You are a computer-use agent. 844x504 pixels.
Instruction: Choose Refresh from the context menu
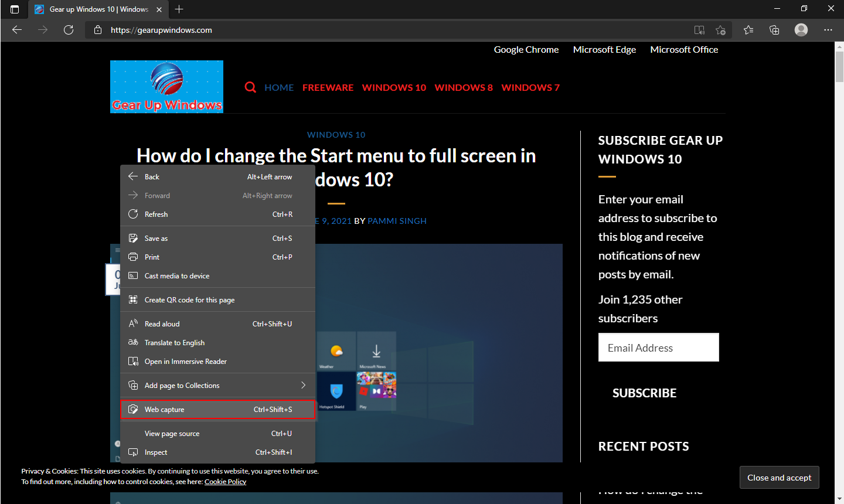[x=218, y=214]
